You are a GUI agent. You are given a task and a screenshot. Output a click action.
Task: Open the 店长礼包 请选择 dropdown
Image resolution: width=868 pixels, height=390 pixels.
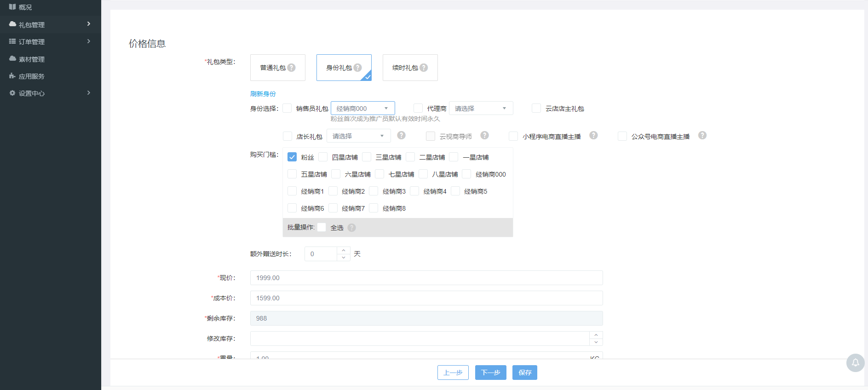point(358,136)
